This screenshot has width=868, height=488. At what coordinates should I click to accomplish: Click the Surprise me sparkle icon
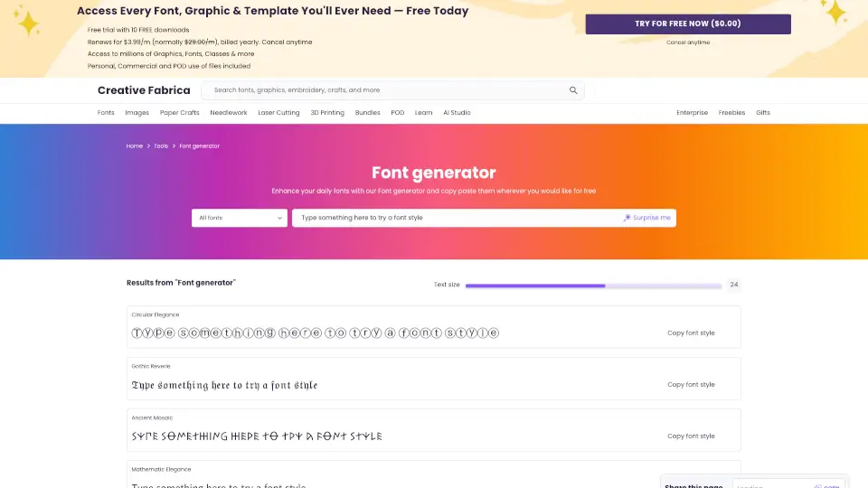click(x=627, y=218)
